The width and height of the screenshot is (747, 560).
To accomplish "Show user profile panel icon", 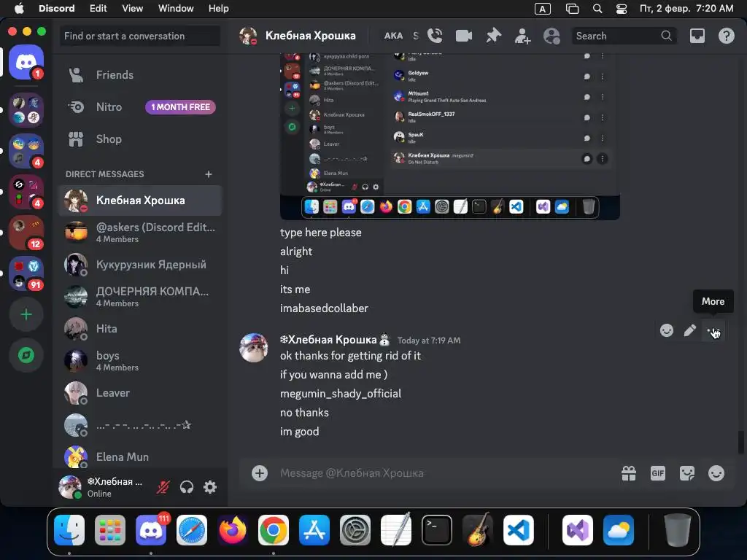I will [551, 36].
